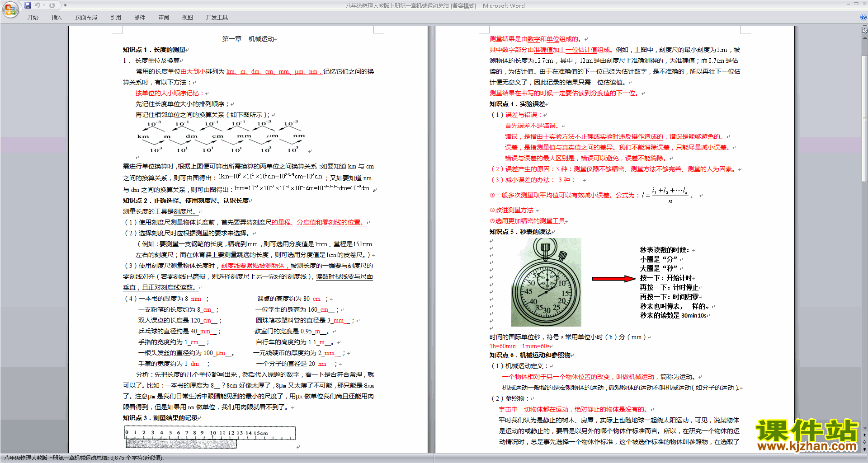This screenshot has width=868, height=463.
Task: Open the Select Browse Object round button
Action: point(864,442)
